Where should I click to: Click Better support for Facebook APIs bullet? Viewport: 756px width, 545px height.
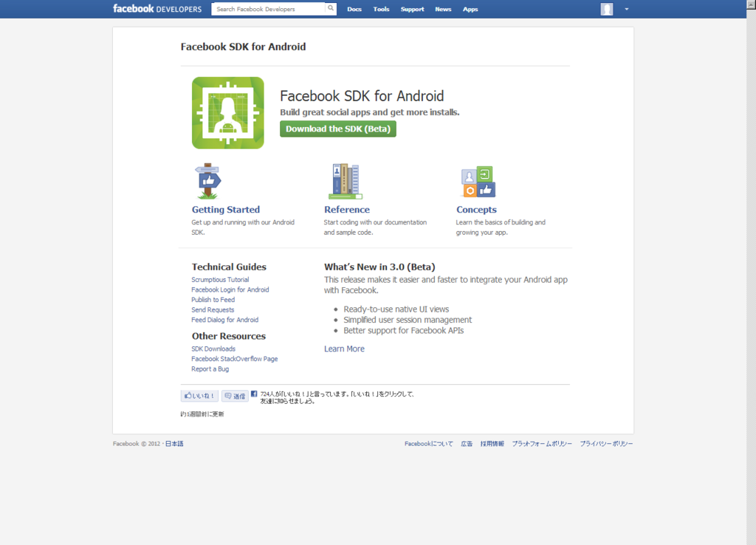coord(404,330)
